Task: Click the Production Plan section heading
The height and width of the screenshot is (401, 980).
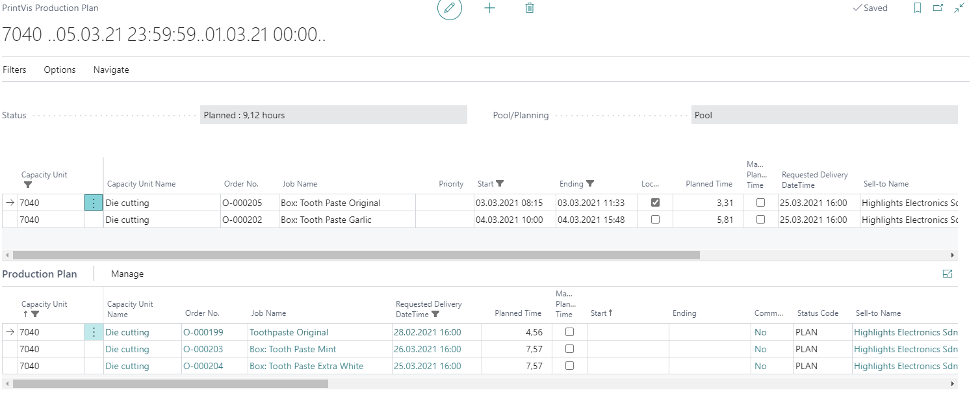Action: pos(40,274)
